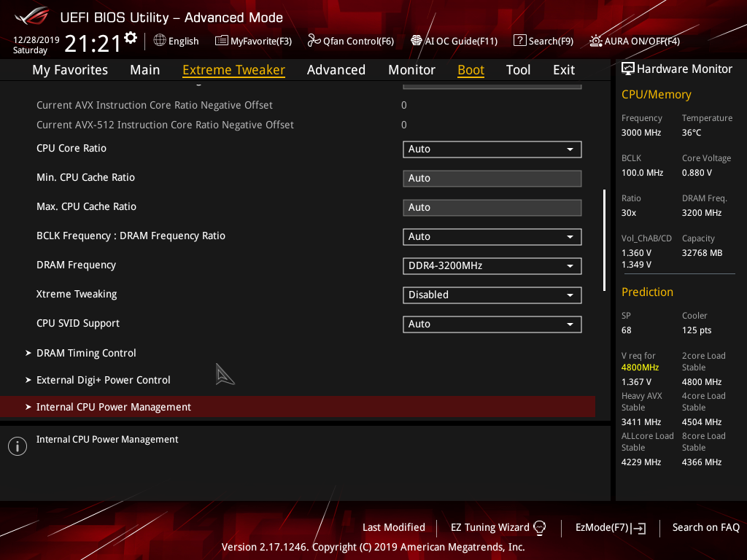Open DRAM Frequency DDR4-3200MHz dropdown
Screen dimensions: 747x560
coord(492,265)
